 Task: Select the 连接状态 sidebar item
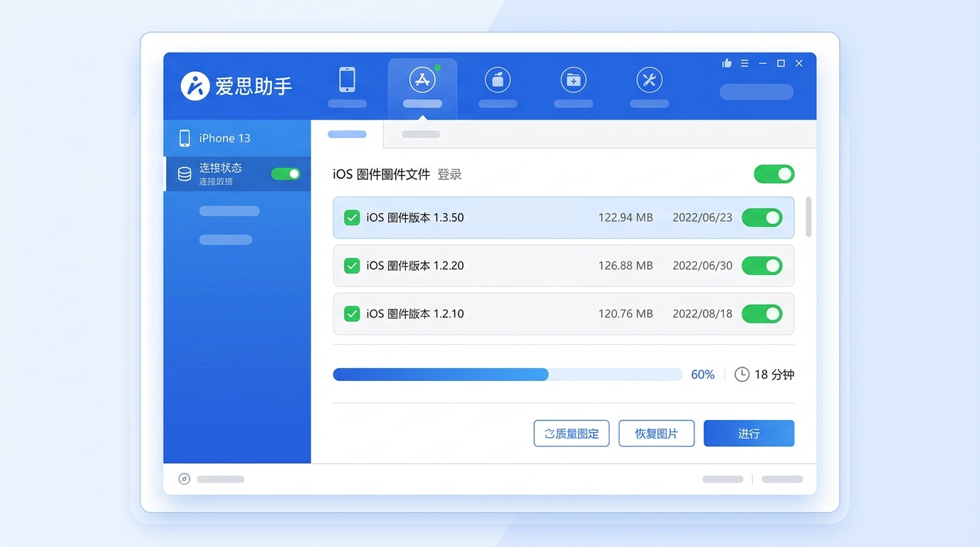coord(237,174)
